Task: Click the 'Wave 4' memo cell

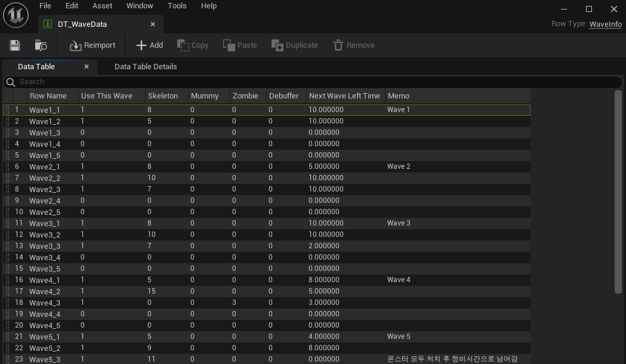Action: (399, 280)
